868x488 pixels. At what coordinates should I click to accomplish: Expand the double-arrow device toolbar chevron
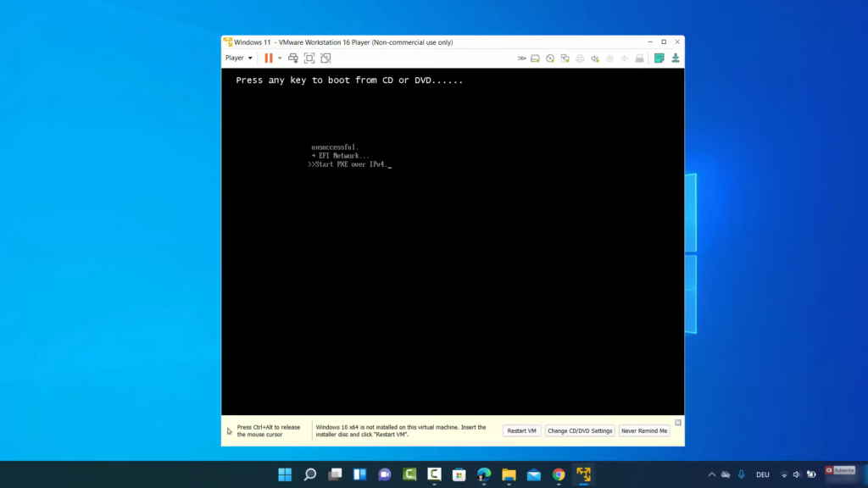coord(521,58)
